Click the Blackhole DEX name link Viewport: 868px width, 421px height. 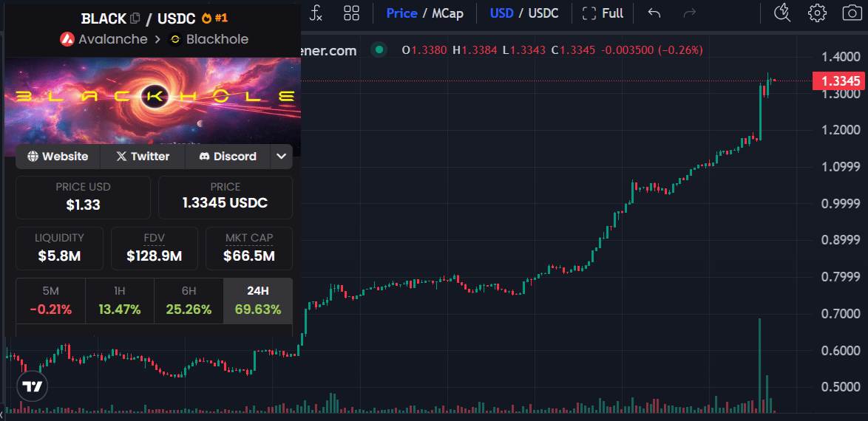[x=217, y=39]
